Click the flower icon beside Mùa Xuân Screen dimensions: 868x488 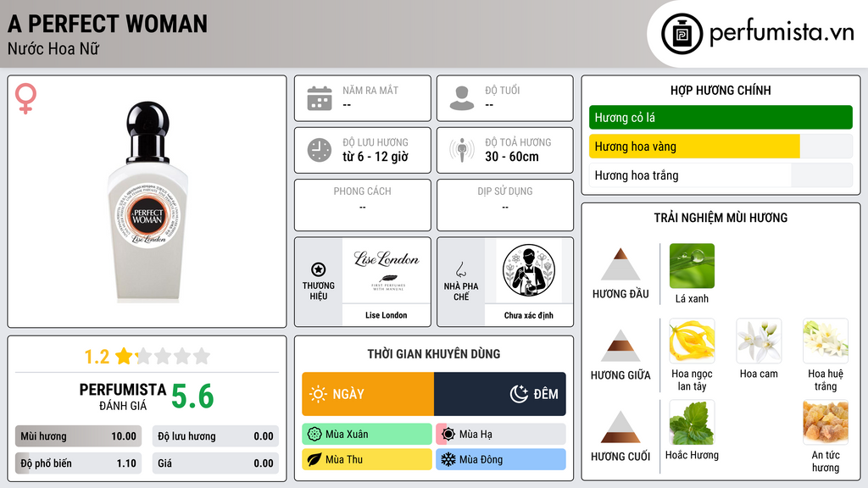pyautogui.click(x=314, y=435)
